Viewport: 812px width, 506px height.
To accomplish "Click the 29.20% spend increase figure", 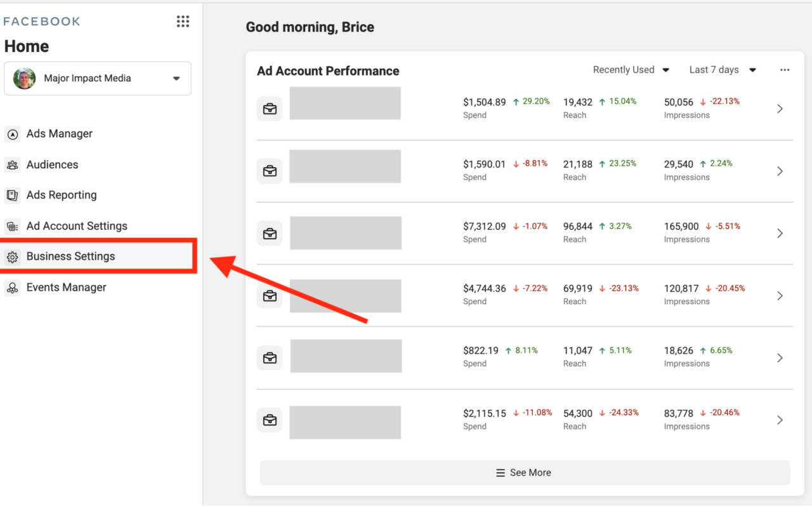I will [537, 101].
